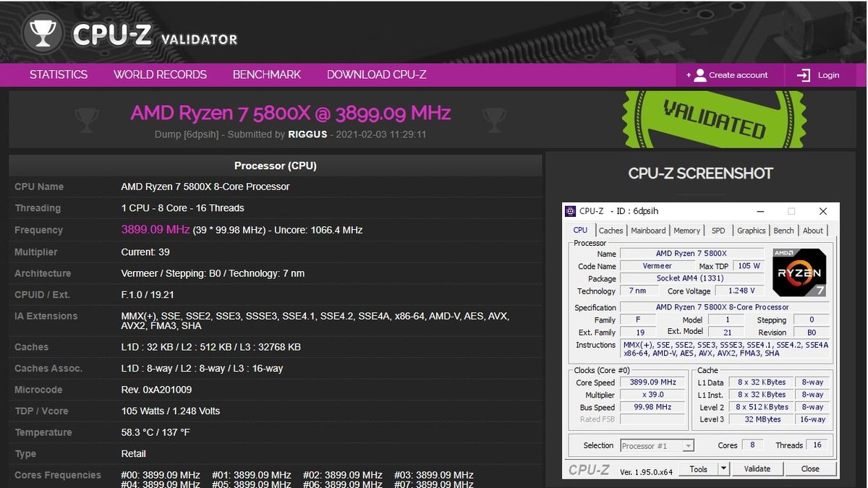Click the CPU-Z icon in the title bar

569,211
